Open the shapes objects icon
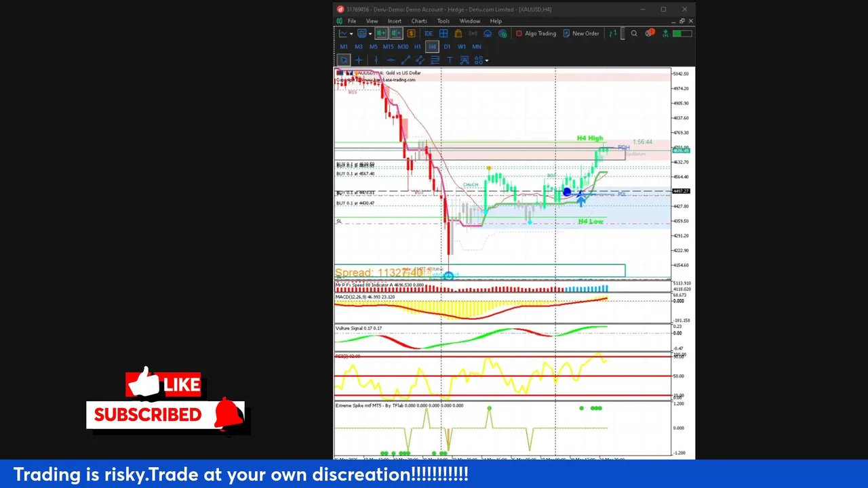The height and width of the screenshot is (488, 868). [479, 60]
